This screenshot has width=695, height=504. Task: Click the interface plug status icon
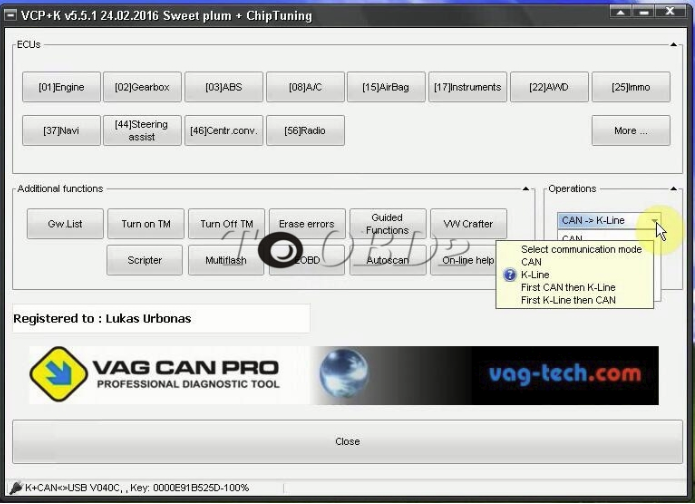(x=16, y=488)
